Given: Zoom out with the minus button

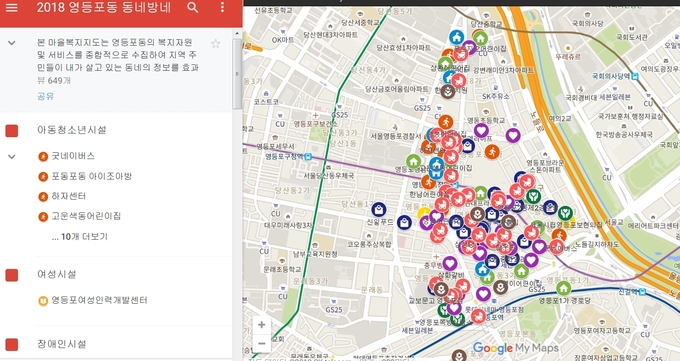Looking at the screenshot, I should (x=262, y=343).
